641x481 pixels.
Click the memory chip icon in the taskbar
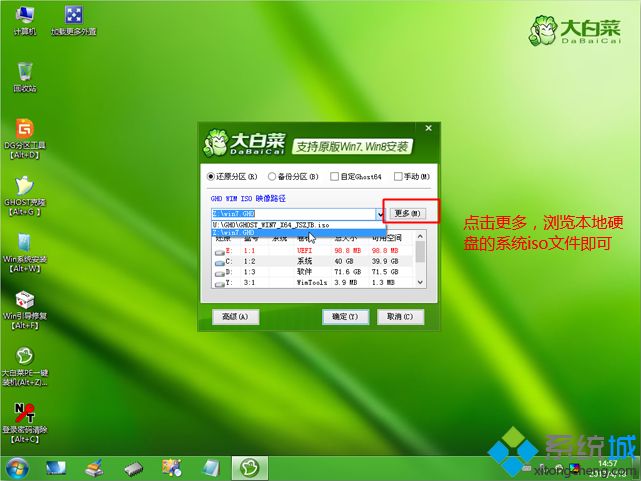click(133, 469)
